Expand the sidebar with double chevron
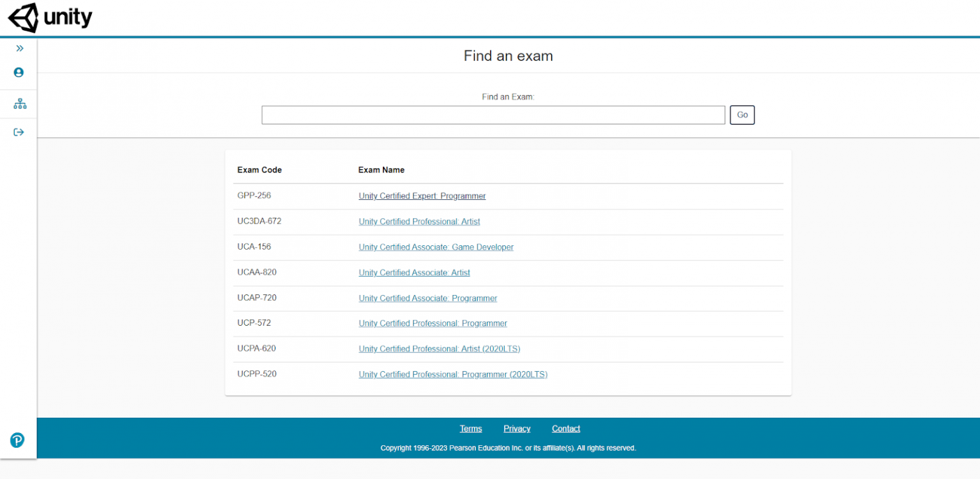The width and height of the screenshot is (980, 479). 19,49
